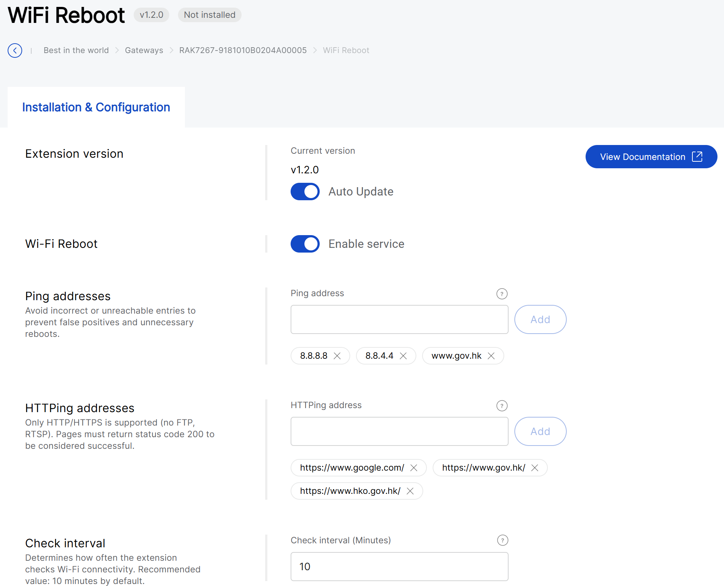
Task: Click Add next to Ping address field
Action: pyautogui.click(x=541, y=319)
